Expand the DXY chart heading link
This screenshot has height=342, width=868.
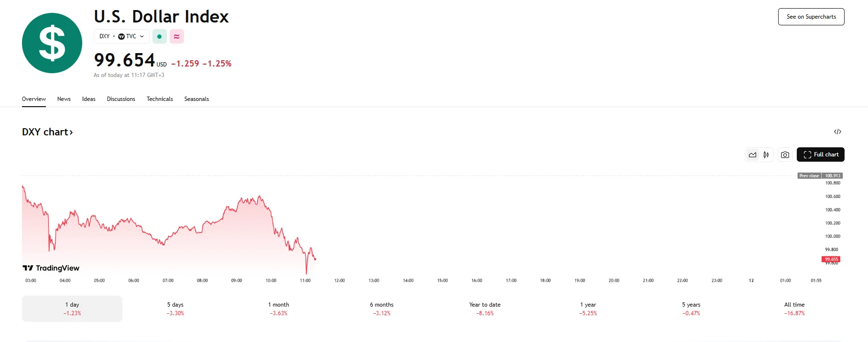coord(47,132)
